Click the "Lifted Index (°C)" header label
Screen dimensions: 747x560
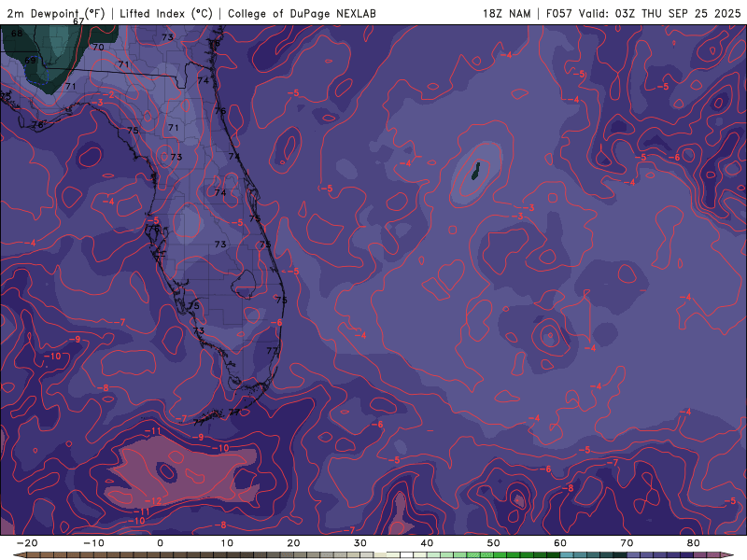click(166, 13)
